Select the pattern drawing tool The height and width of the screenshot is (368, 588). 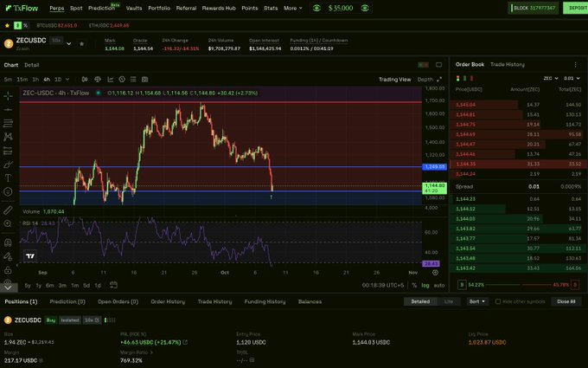8,137
